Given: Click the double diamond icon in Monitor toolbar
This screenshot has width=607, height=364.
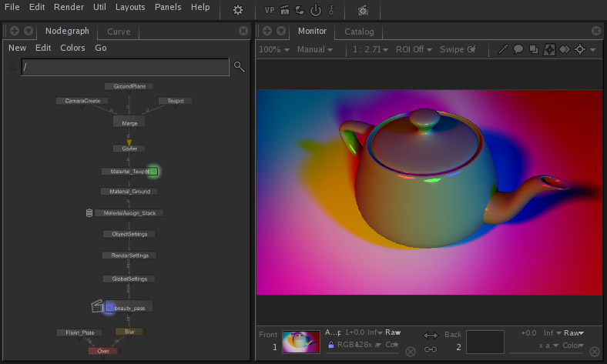Looking at the screenshot, I should click(565, 49).
